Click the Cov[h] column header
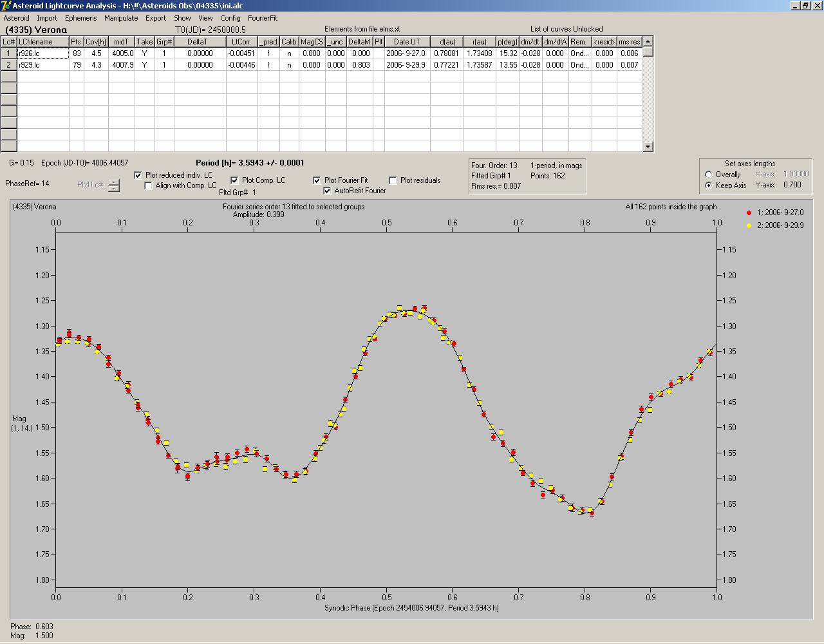The image size is (824, 644). coord(96,42)
